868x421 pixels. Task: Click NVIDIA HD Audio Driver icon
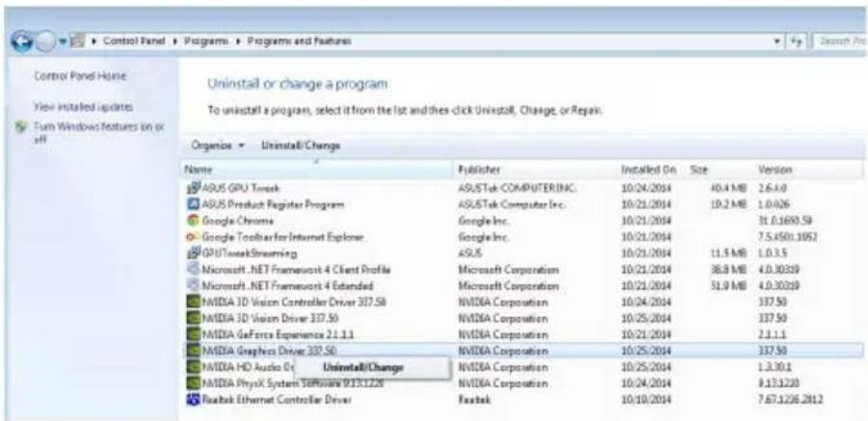pos(193,367)
